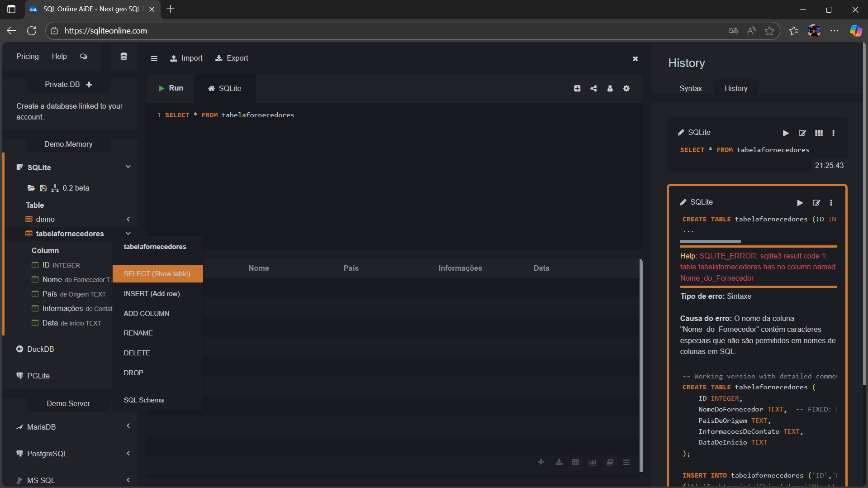Click the open folder icon under SQLite
This screenshot has height=488, width=868.
[31, 188]
